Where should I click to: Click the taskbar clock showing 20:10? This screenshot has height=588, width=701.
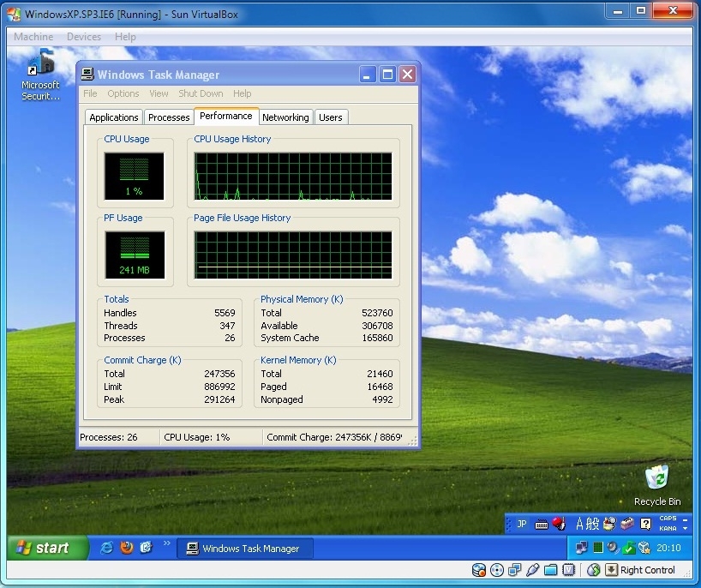(668, 548)
